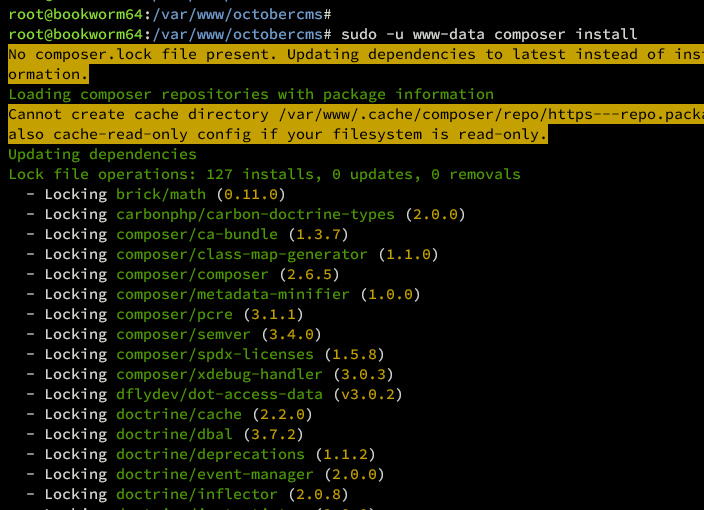Click the doctrine/cache package name

click(179, 414)
